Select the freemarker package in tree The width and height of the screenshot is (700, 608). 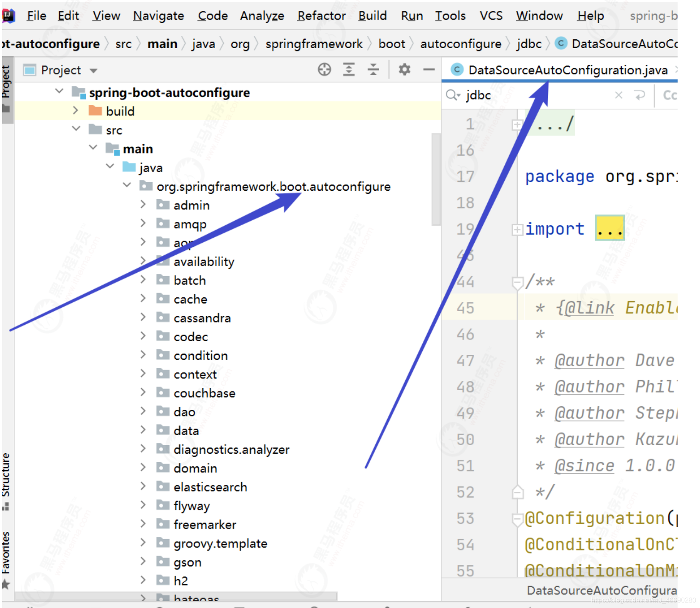(205, 525)
